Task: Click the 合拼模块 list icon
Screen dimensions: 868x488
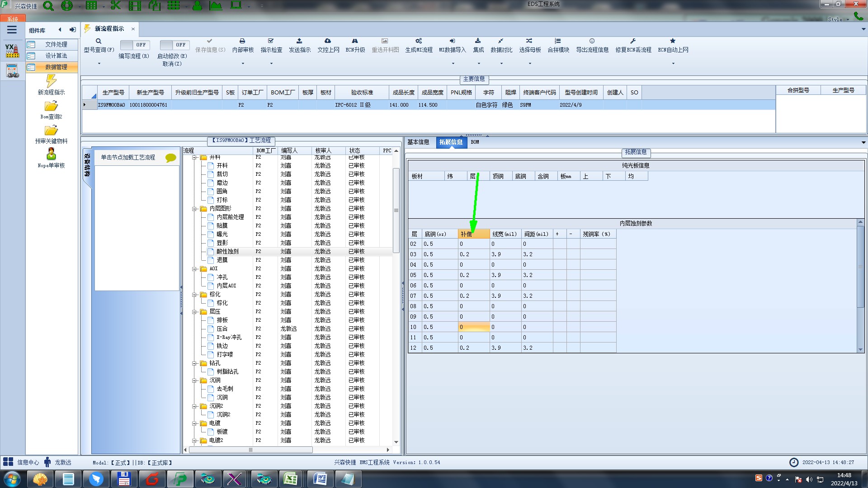Action: click(x=558, y=41)
